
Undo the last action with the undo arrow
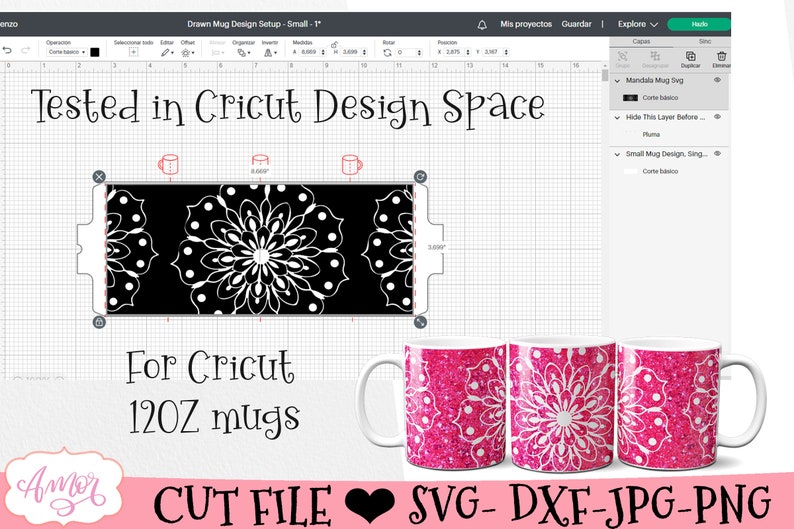click(x=7, y=50)
